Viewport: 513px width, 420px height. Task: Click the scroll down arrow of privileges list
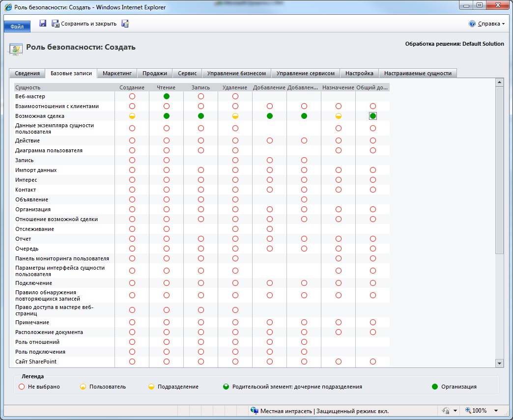coord(499,363)
